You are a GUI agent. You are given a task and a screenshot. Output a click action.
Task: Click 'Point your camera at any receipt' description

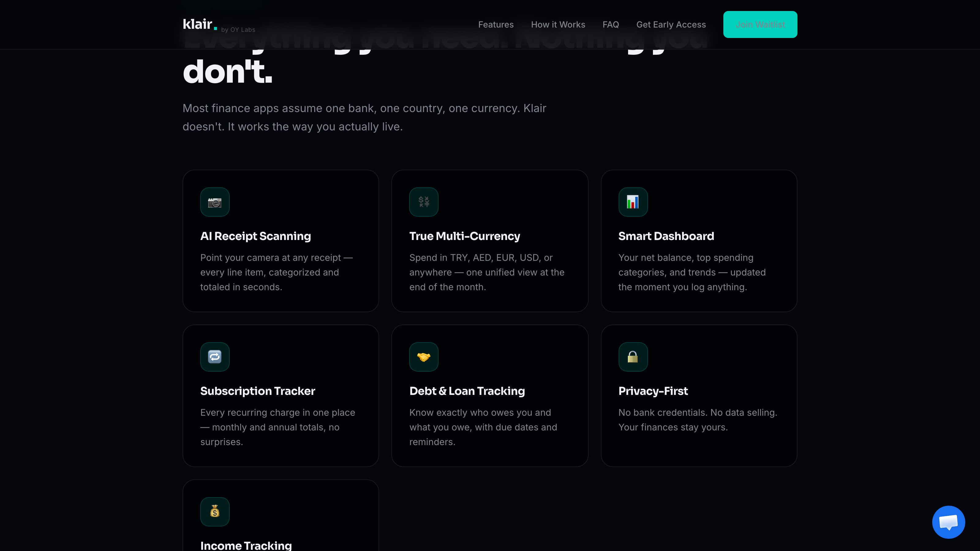(x=277, y=272)
